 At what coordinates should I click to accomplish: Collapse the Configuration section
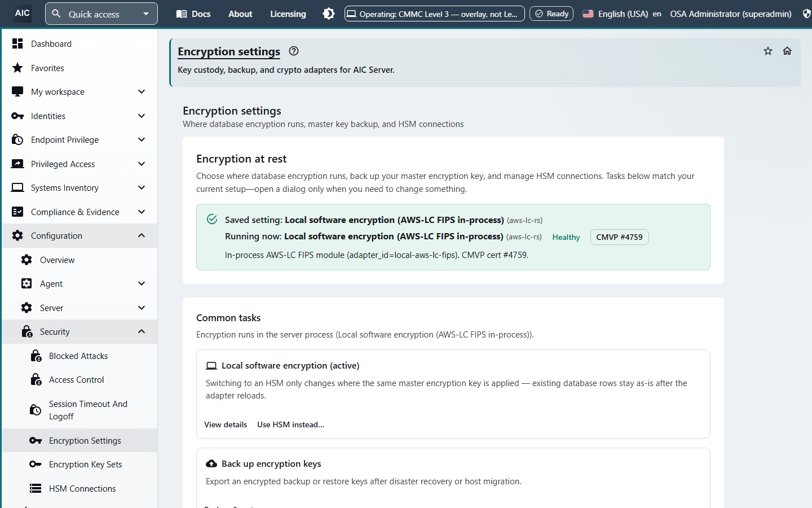142,236
